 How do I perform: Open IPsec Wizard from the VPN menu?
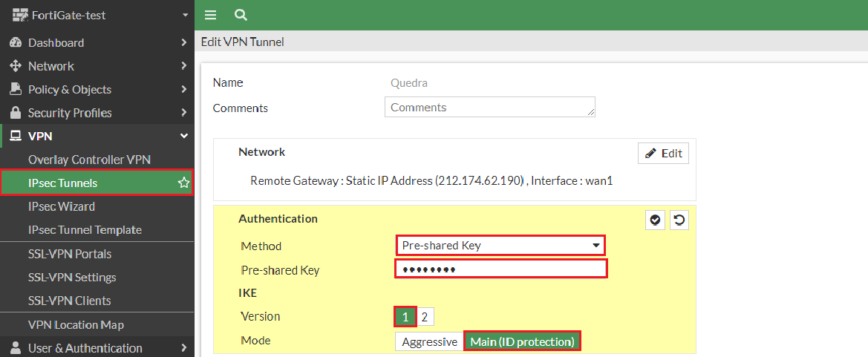click(x=62, y=206)
